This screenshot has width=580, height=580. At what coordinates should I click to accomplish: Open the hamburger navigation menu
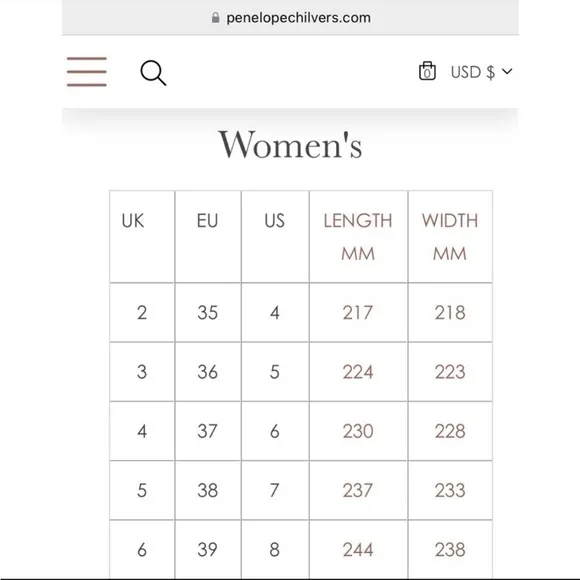point(87,72)
